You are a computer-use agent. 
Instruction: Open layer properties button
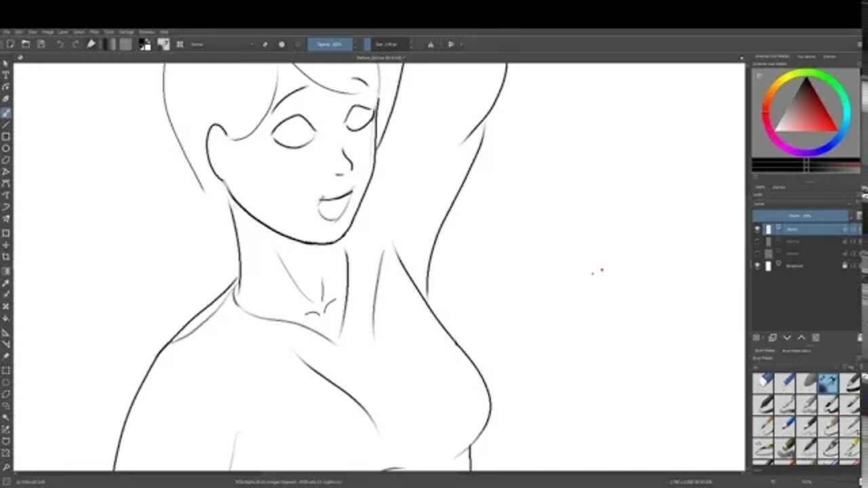click(816, 338)
